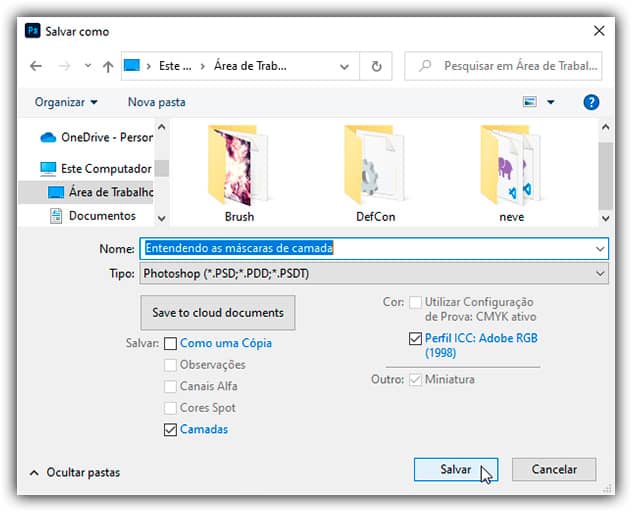Open the neve folder
Screen dimensions: 632x512
(509, 170)
